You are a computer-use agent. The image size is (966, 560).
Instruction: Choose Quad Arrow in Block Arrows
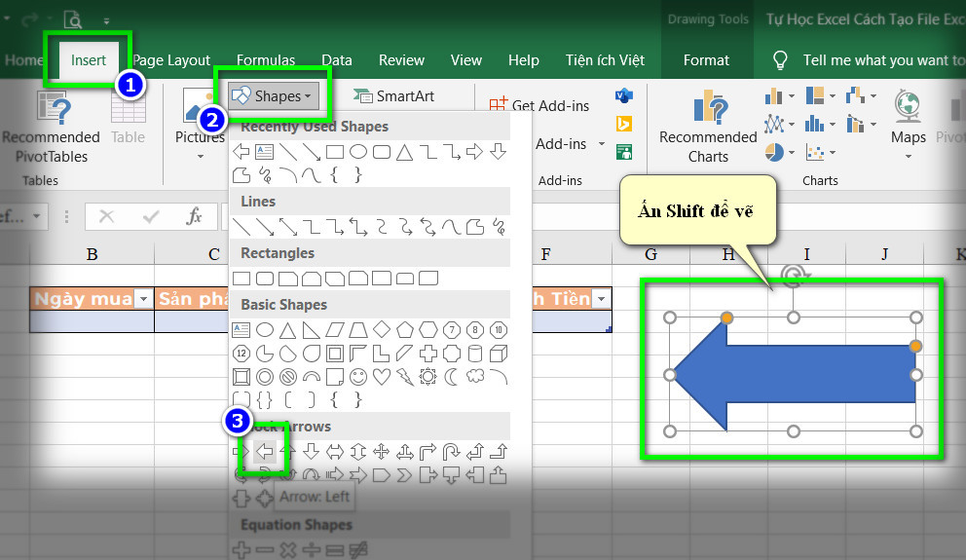click(x=382, y=452)
